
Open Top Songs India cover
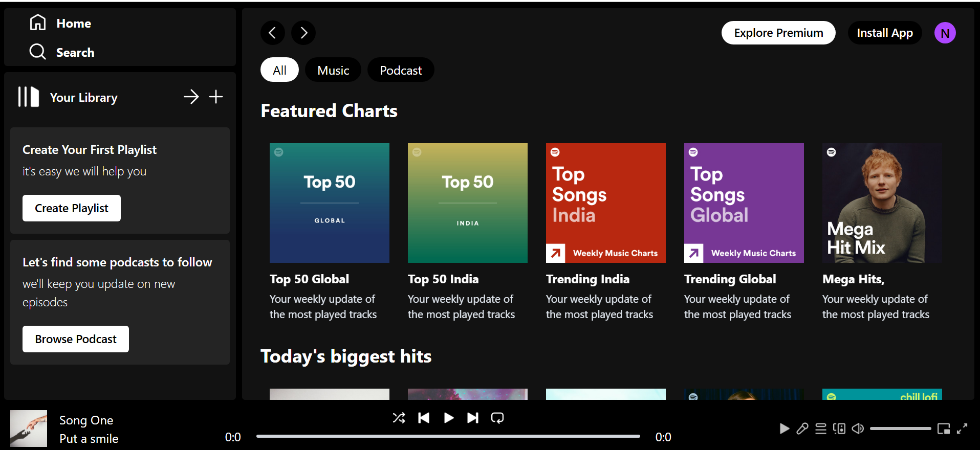606,203
